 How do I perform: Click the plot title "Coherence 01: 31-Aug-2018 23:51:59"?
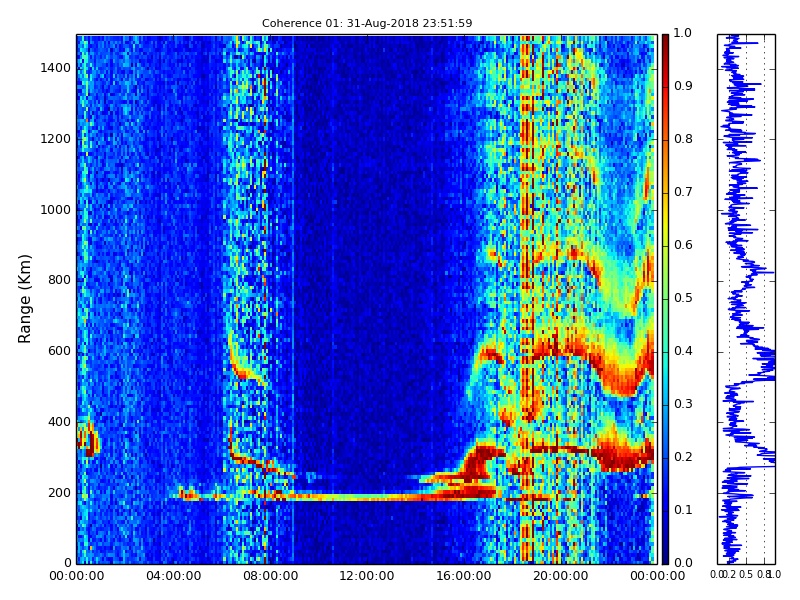pos(367,23)
